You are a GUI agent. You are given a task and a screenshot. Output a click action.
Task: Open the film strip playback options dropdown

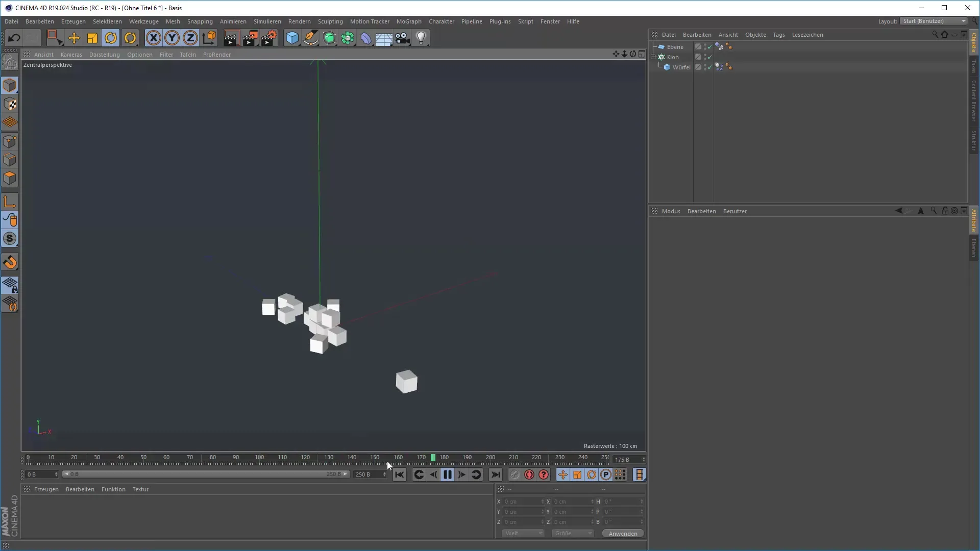[640, 475]
